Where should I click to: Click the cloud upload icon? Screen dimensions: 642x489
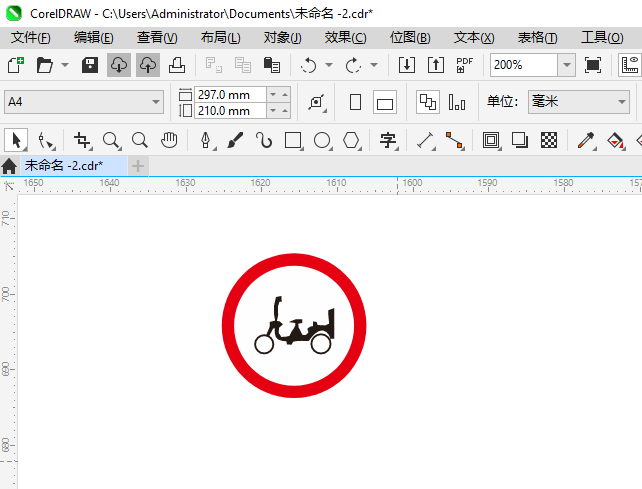148,65
